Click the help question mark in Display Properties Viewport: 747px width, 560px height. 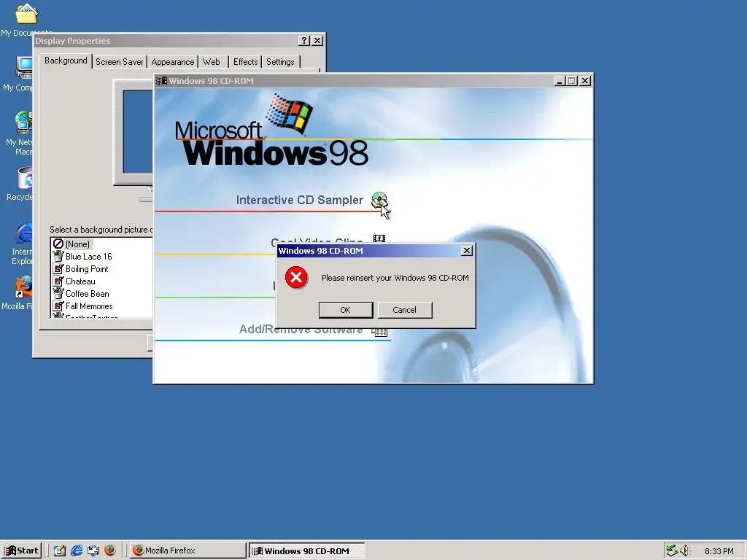point(304,41)
